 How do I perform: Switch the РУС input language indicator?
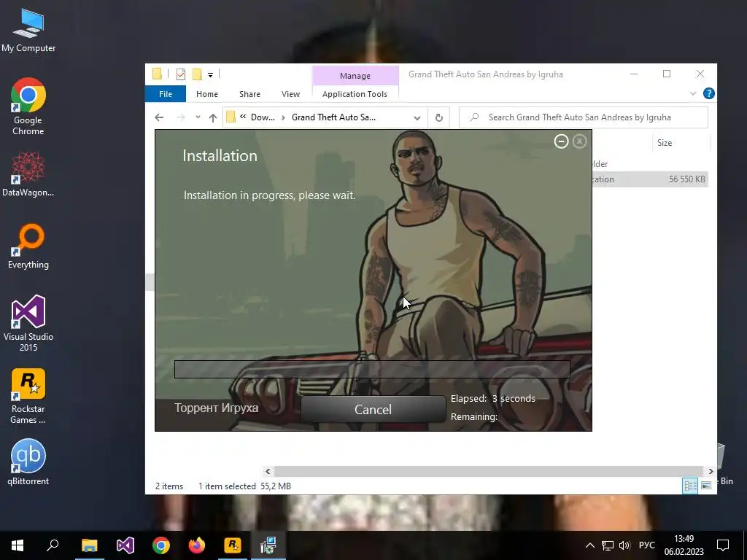click(x=647, y=545)
